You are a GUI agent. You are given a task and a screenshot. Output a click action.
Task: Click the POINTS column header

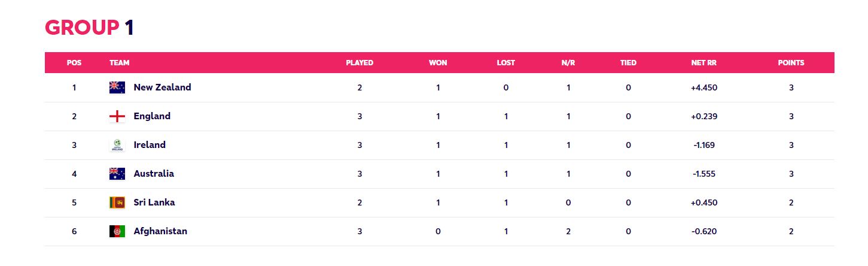click(791, 62)
